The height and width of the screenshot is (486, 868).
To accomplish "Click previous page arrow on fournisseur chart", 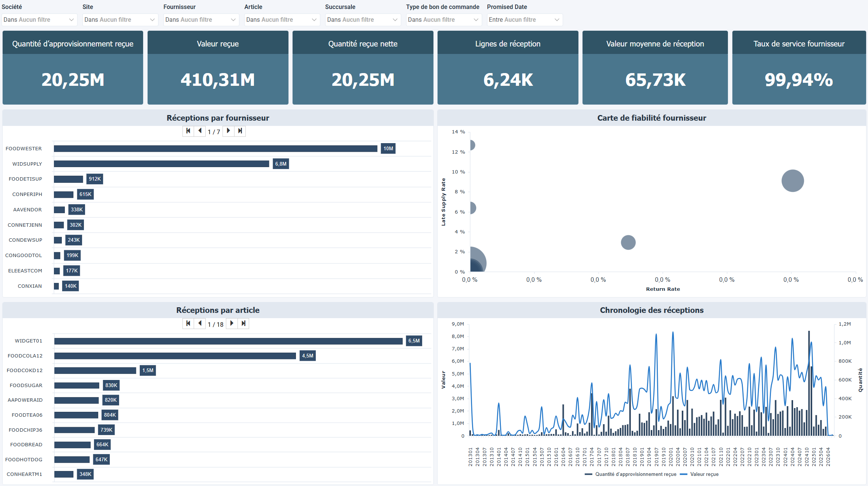I will pos(200,131).
